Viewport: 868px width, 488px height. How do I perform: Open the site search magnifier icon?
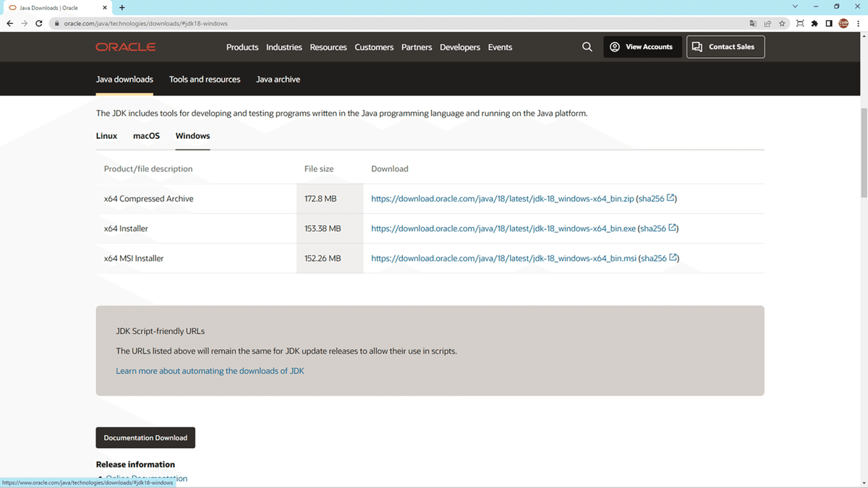587,47
